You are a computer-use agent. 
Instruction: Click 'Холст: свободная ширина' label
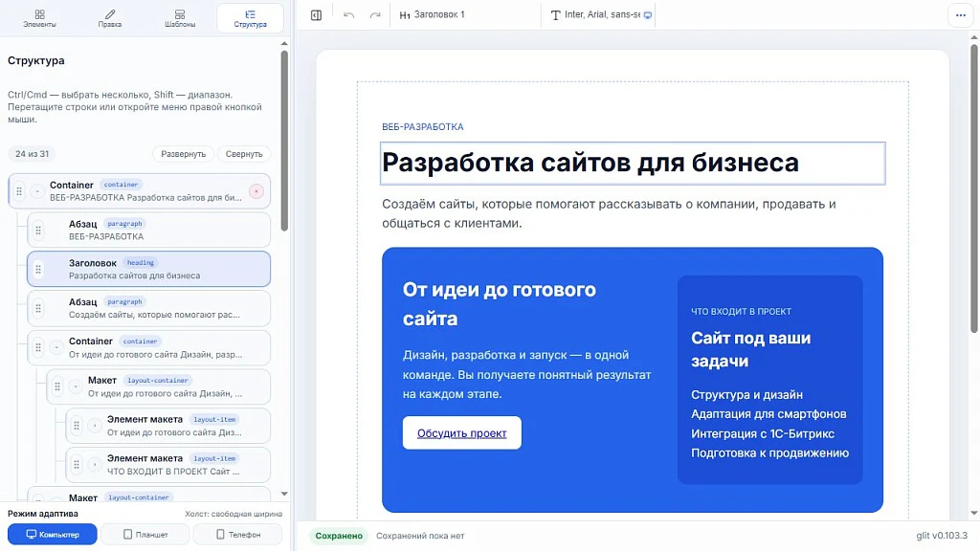[234, 514]
